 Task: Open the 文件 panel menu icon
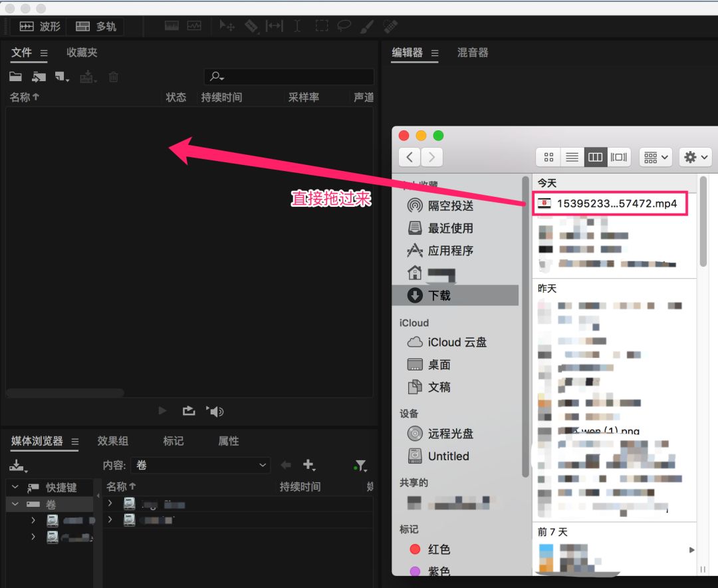point(43,53)
